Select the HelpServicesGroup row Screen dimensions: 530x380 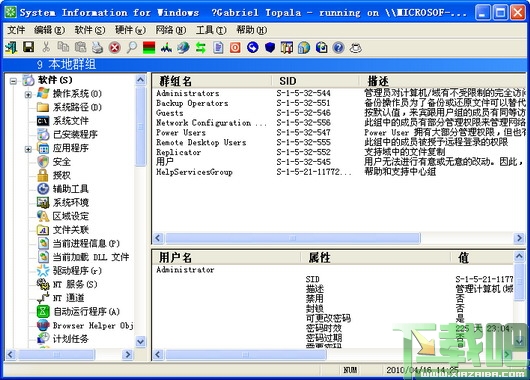click(x=339, y=172)
